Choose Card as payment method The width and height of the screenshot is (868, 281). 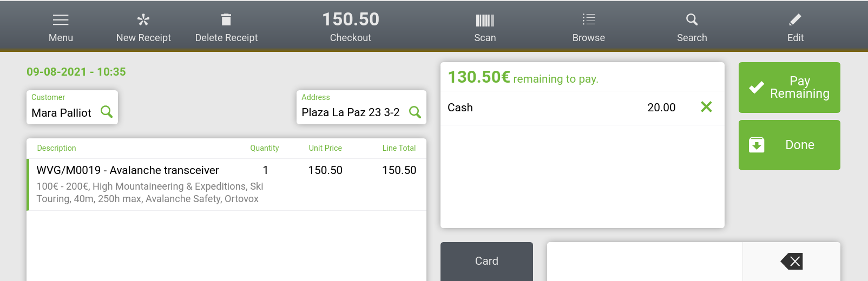[486, 262]
